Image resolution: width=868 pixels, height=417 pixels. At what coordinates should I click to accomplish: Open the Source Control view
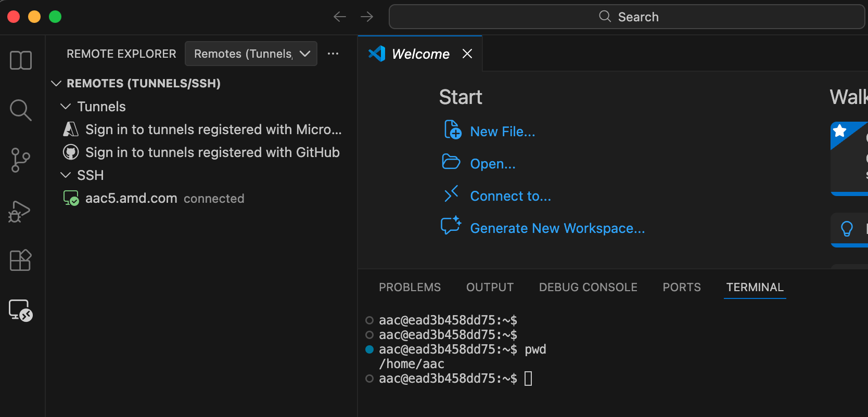pyautogui.click(x=21, y=160)
